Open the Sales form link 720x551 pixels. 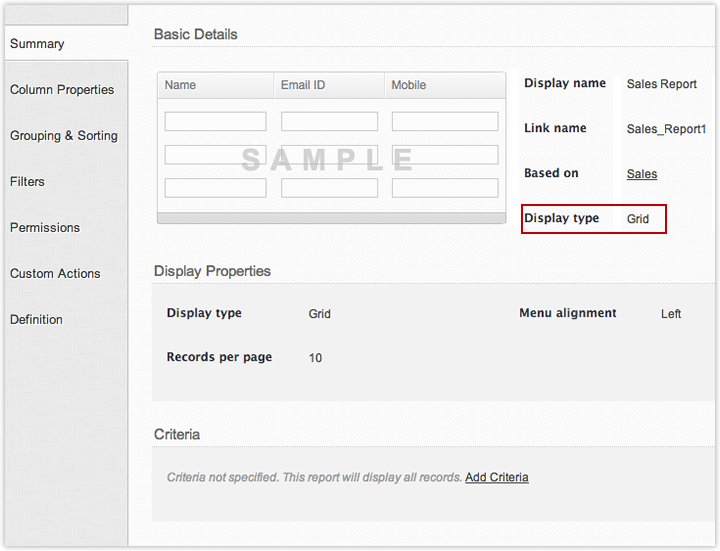(x=641, y=174)
